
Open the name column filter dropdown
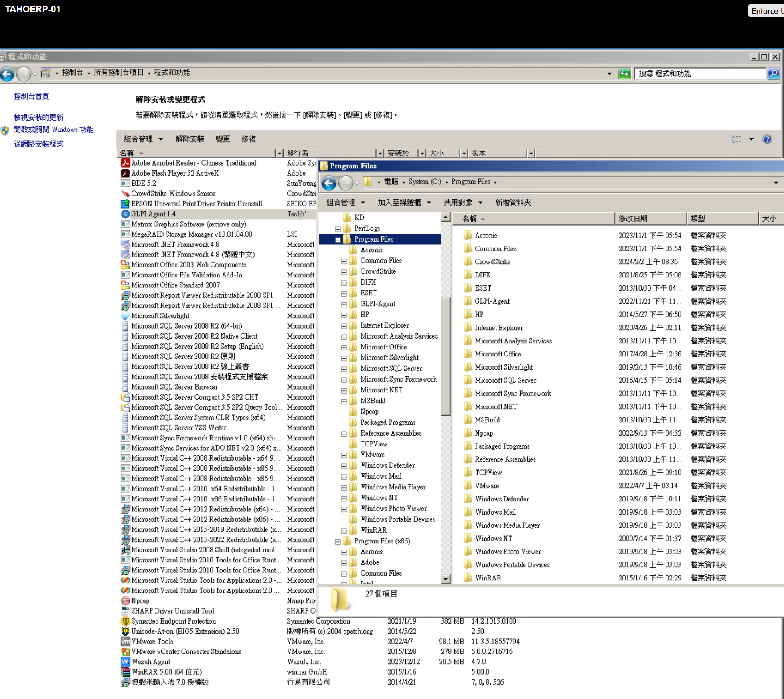tap(279, 153)
